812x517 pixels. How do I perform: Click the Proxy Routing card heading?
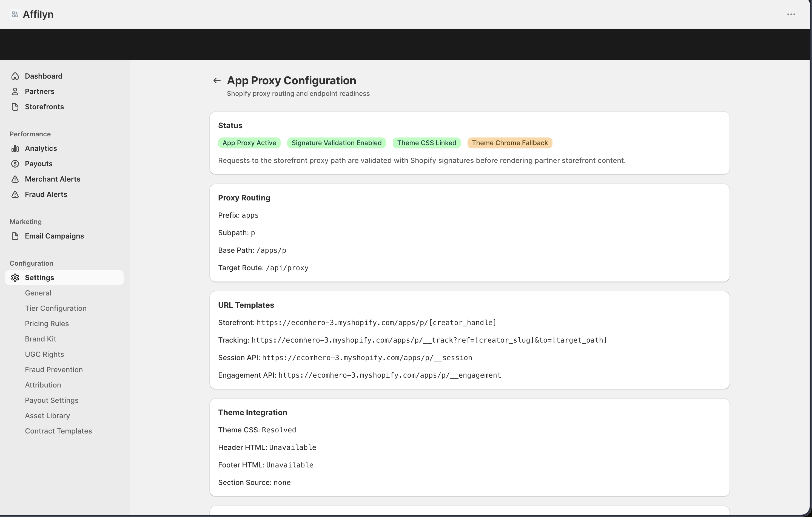pos(244,198)
